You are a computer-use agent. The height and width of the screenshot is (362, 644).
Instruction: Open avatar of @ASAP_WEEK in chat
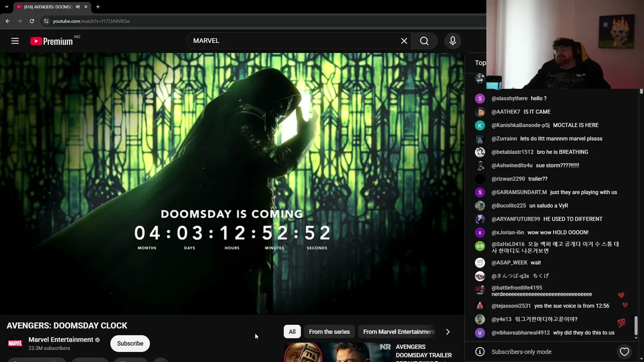point(480,262)
